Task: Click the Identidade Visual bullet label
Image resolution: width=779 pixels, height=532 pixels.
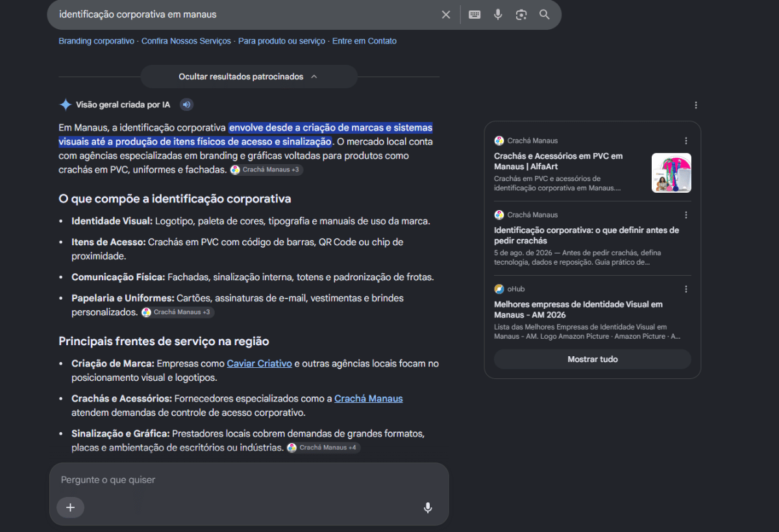Action: [112, 221]
